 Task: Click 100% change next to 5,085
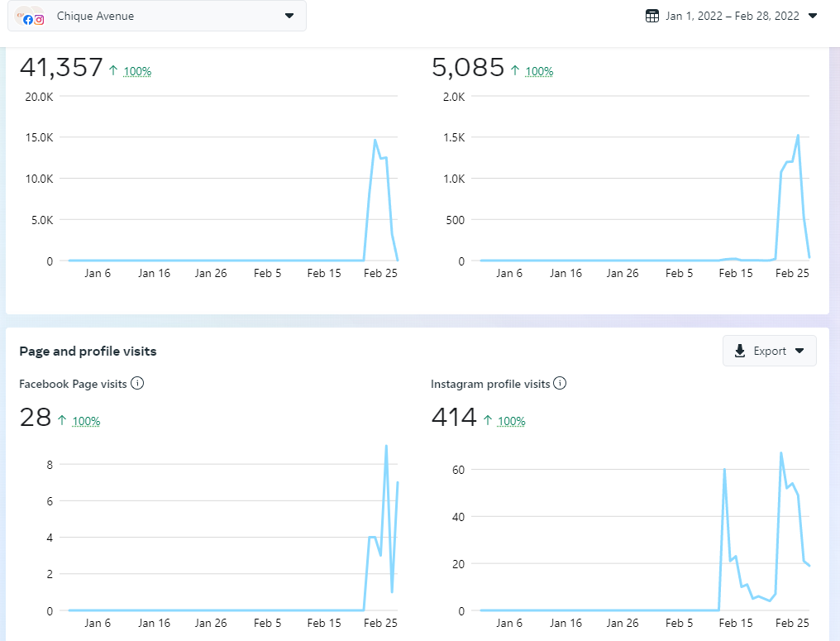(x=539, y=71)
